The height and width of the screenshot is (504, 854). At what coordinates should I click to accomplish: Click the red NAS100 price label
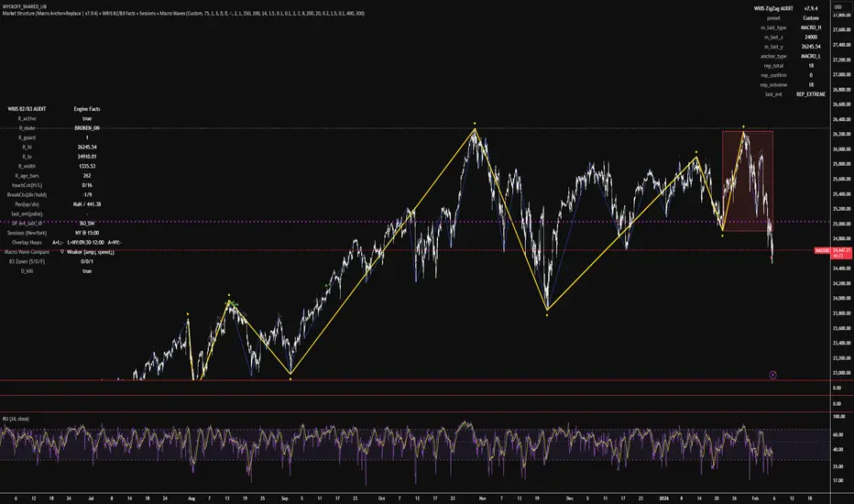click(x=822, y=251)
